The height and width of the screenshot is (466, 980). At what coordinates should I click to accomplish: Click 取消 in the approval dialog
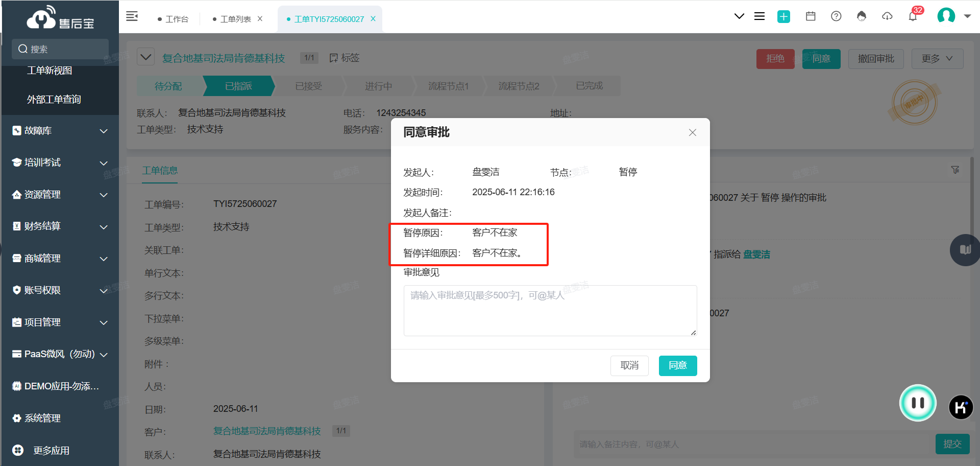[629, 365]
